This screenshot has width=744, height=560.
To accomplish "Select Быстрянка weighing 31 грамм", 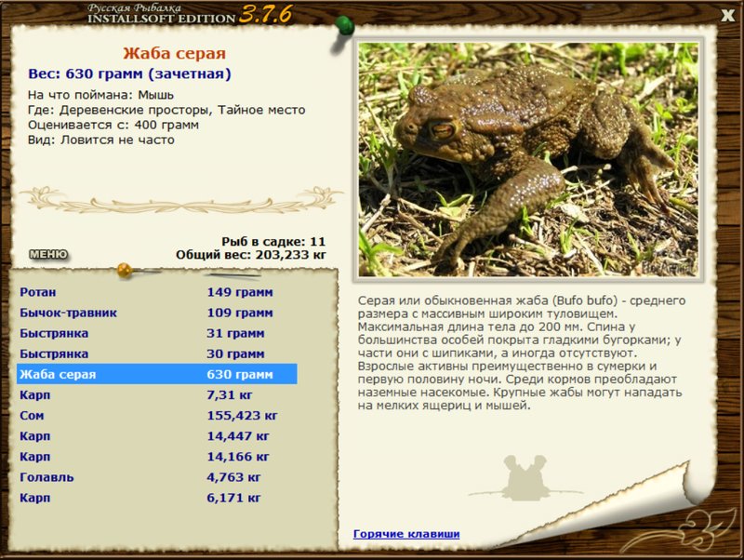I will [156, 333].
